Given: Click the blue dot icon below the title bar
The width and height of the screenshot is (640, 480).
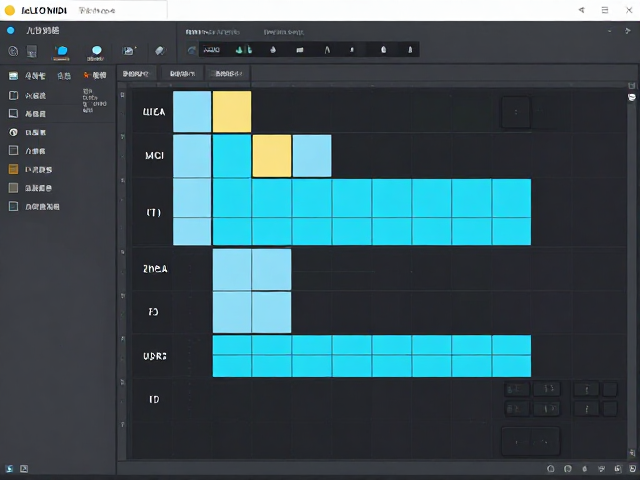Looking at the screenshot, I should [11, 30].
